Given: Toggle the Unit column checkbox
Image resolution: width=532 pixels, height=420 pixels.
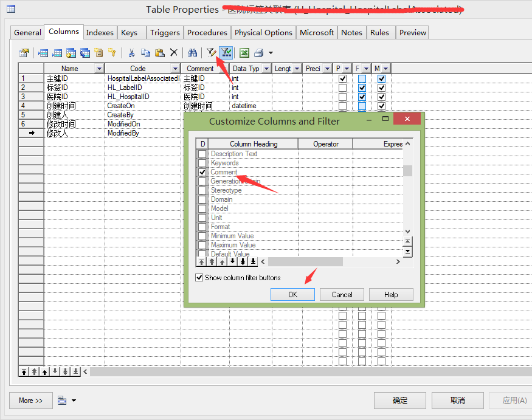Looking at the screenshot, I should click(202, 218).
